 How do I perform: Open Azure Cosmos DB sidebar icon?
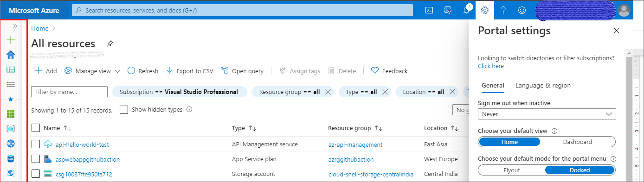[x=11, y=173]
